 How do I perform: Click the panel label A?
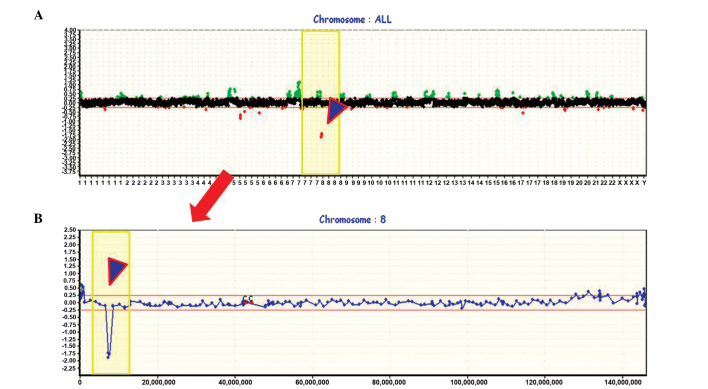(38, 15)
